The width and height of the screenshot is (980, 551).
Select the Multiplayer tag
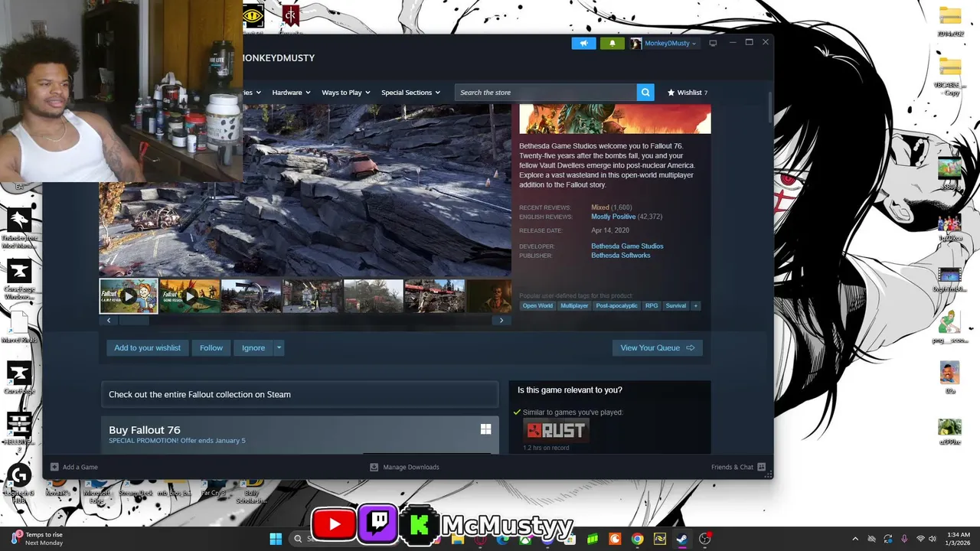click(574, 306)
